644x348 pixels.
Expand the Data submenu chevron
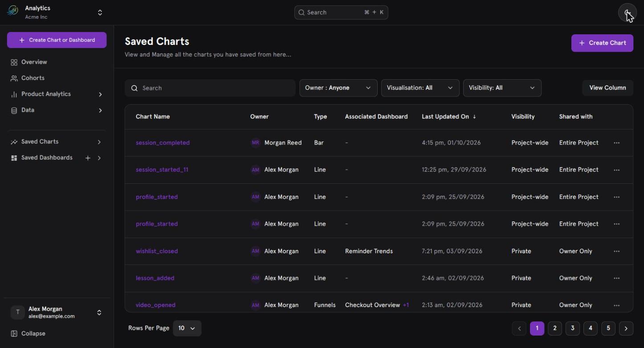tap(100, 110)
